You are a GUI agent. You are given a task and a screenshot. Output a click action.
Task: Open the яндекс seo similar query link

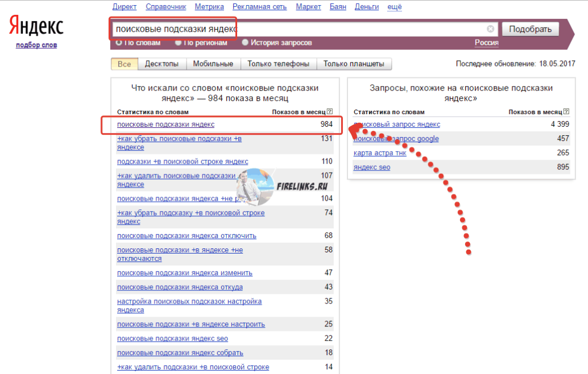372,167
